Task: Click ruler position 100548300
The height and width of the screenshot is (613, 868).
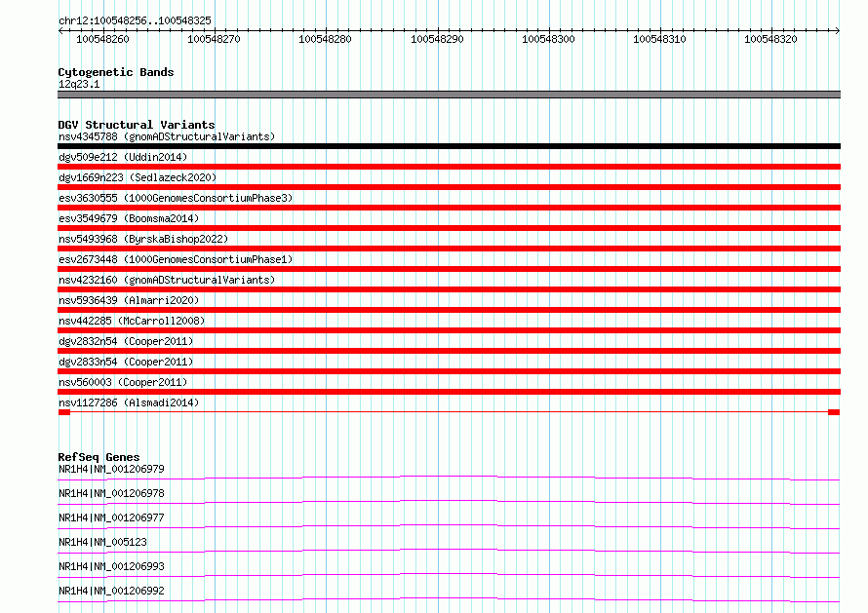Action: [548, 39]
